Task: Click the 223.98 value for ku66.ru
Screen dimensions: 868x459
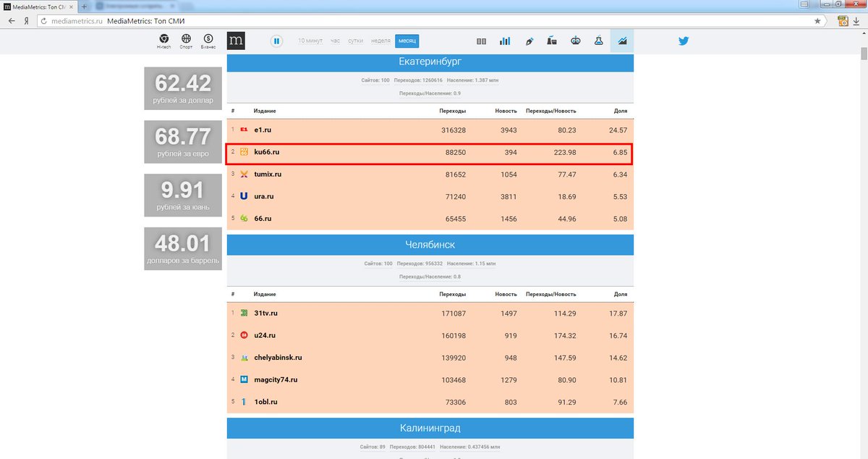Action: point(565,152)
